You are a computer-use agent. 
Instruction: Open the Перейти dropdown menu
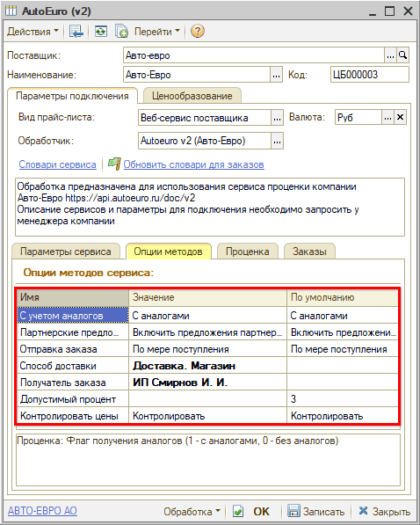[x=156, y=32]
